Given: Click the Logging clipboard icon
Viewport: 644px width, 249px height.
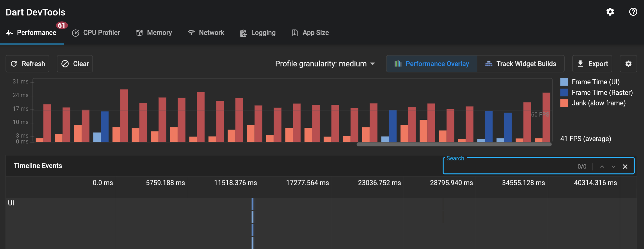Looking at the screenshot, I should [x=243, y=33].
